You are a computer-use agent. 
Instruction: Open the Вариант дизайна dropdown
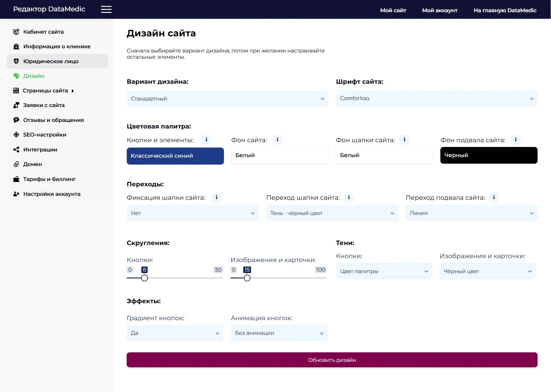[227, 99]
